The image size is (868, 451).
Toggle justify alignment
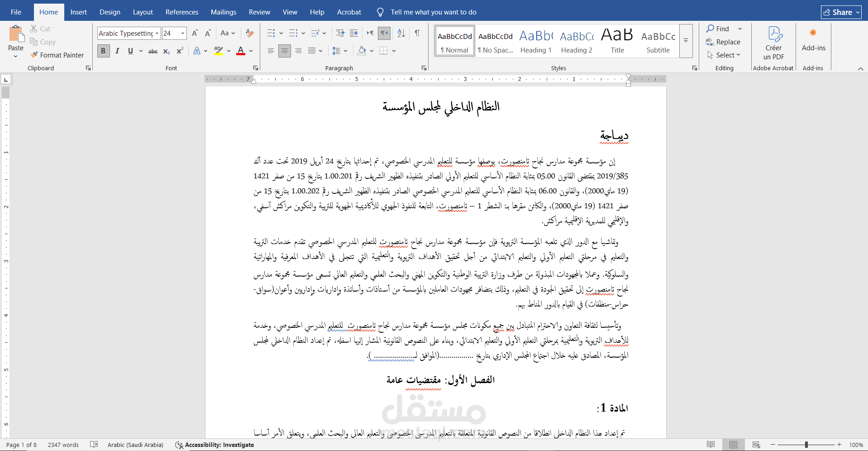[312, 51]
